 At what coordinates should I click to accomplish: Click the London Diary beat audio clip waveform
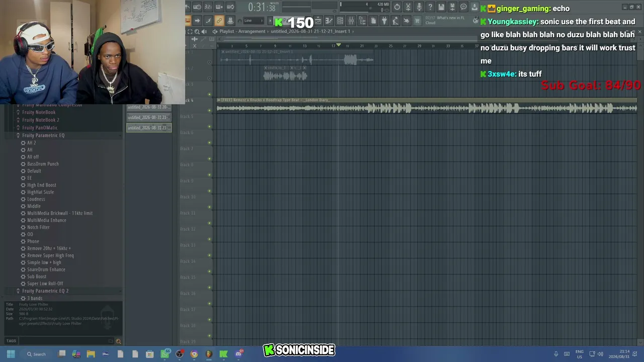427,108
